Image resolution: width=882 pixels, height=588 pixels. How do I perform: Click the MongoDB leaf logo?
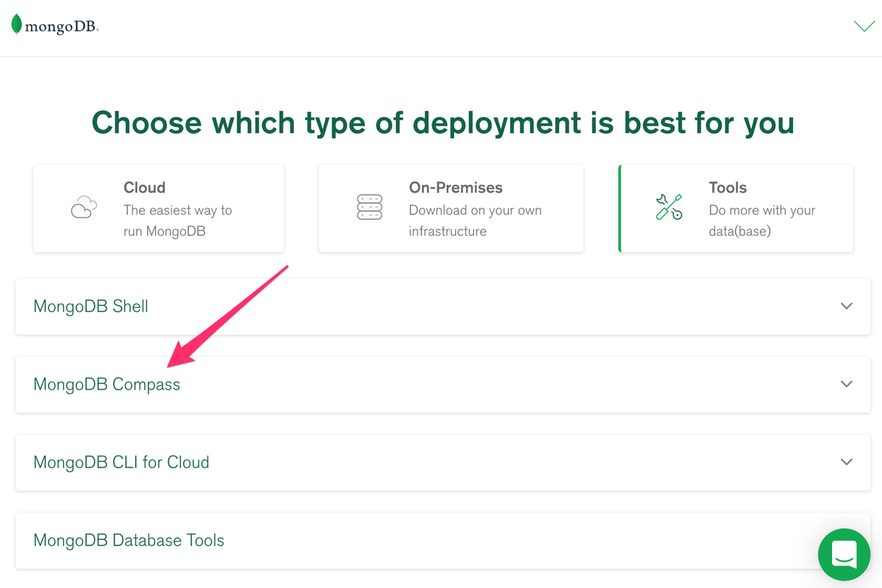pyautogui.click(x=17, y=25)
